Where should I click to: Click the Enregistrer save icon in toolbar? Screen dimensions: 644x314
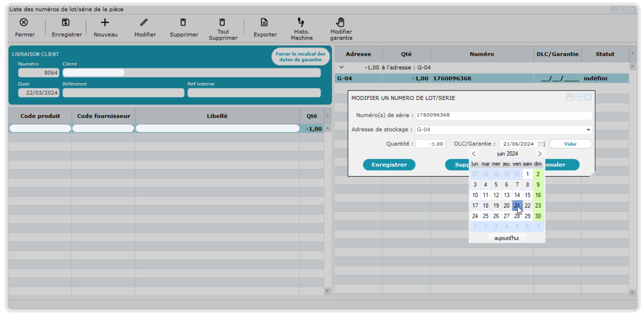65,22
